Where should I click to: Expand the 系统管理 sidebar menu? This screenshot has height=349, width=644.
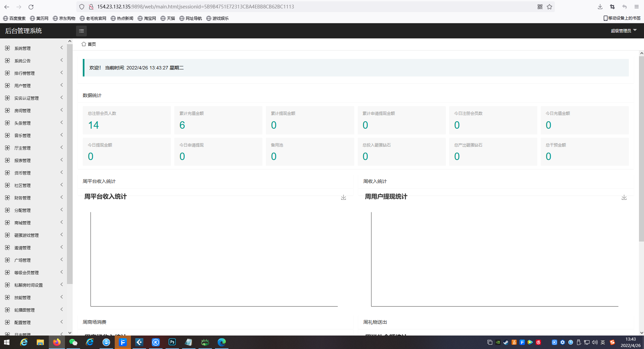pyautogui.click(x=23, y=48)
